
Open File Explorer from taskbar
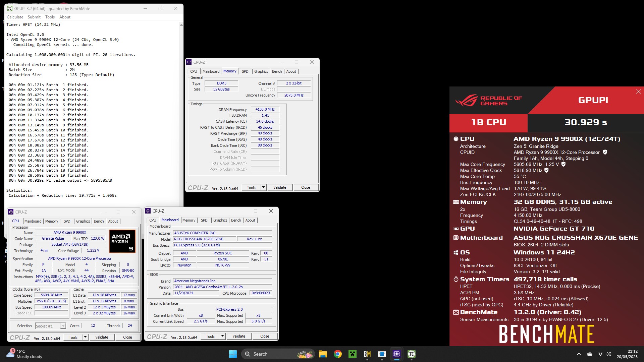[323, 354]
